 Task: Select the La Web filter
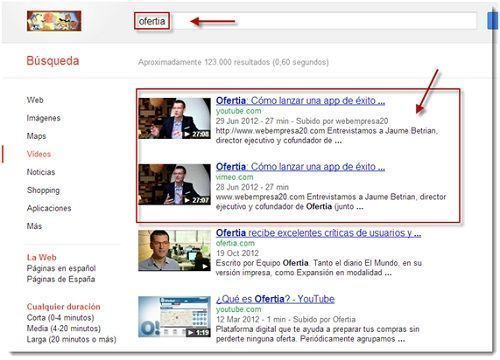42,257
